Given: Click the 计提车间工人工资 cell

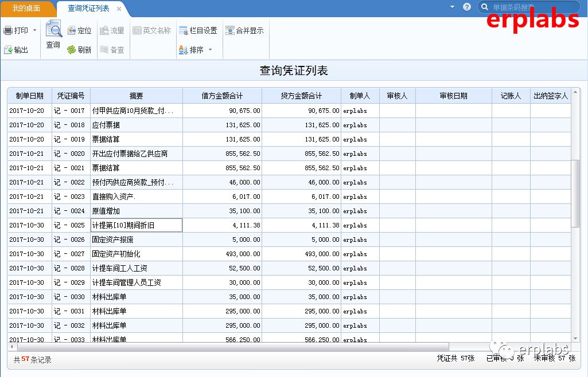Looking at the screenshot, I should (136, 268).
